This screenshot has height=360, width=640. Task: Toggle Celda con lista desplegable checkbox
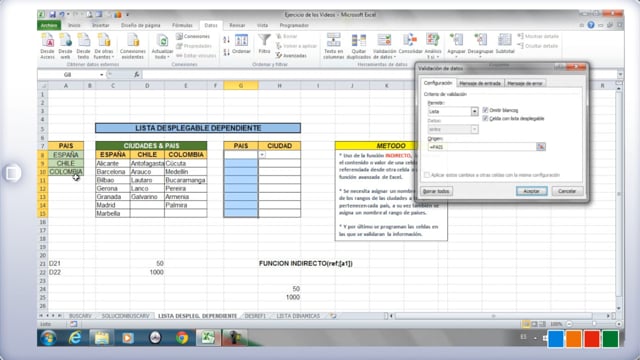point(485,118)
